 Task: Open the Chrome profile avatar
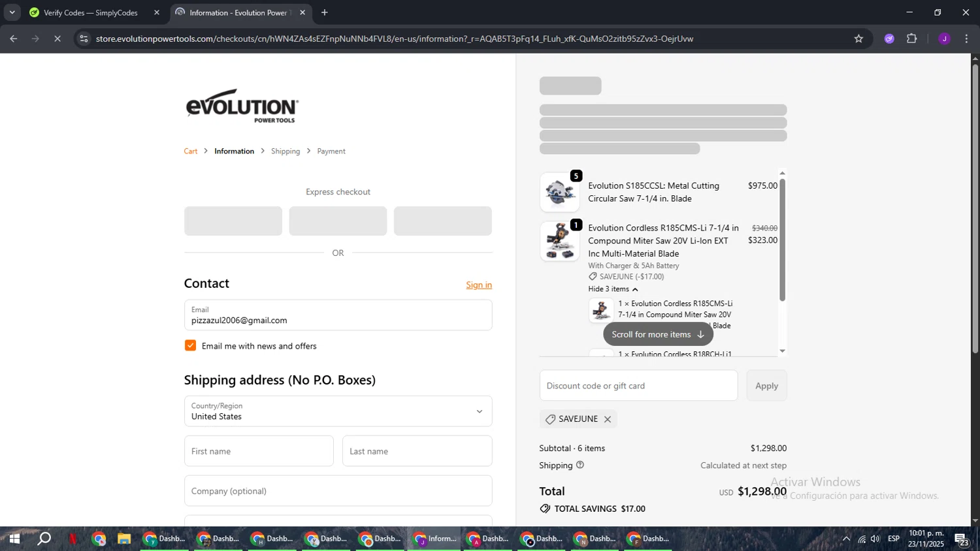pos(944,39)
